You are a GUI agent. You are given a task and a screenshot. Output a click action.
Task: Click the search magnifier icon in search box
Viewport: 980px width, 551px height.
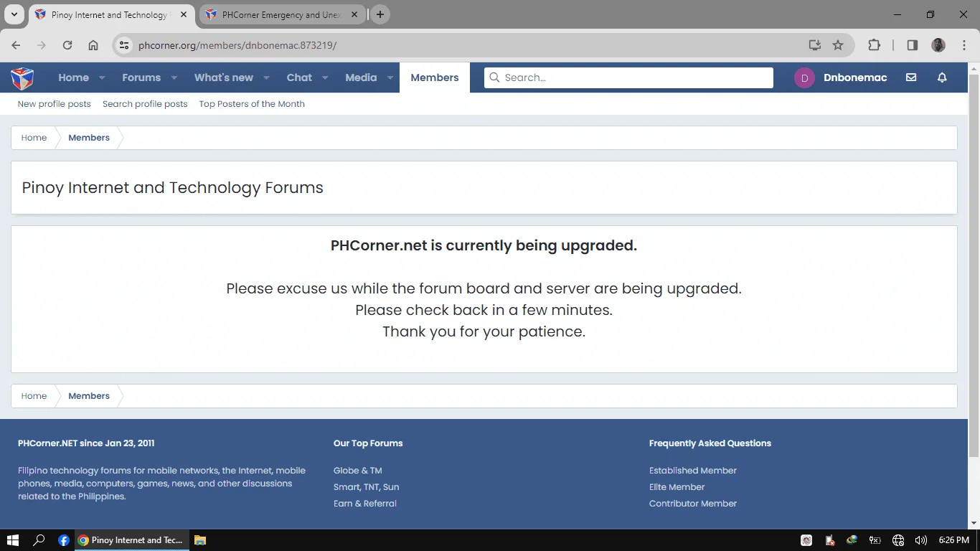(494, 77)
